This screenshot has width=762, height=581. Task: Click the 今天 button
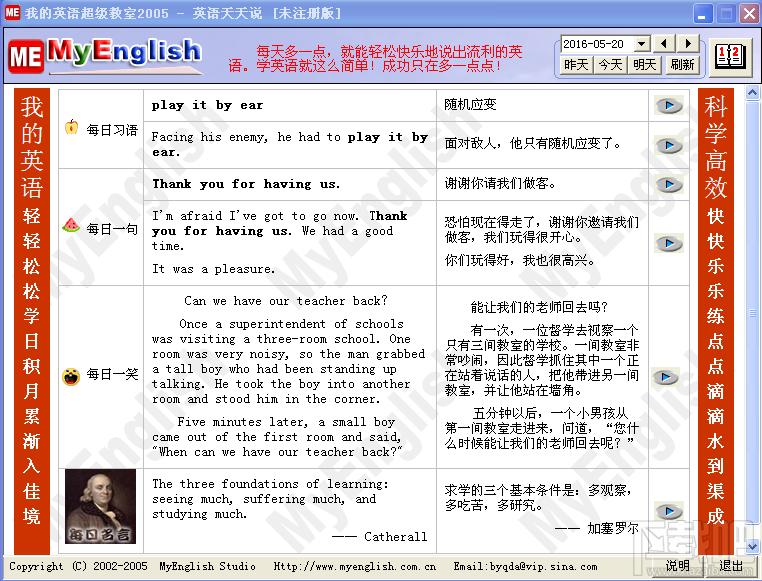point(610,65)
